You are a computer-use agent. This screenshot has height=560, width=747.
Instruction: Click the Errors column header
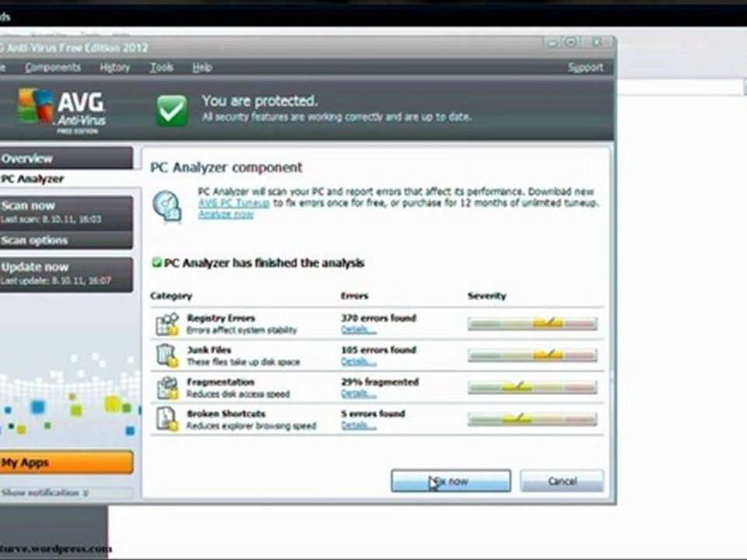pos(355,296)
